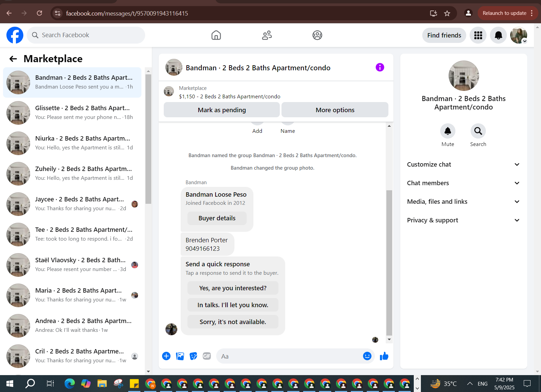541x392 pixels.
Task: Expand Media, files and links section
Action: [463, 202]
